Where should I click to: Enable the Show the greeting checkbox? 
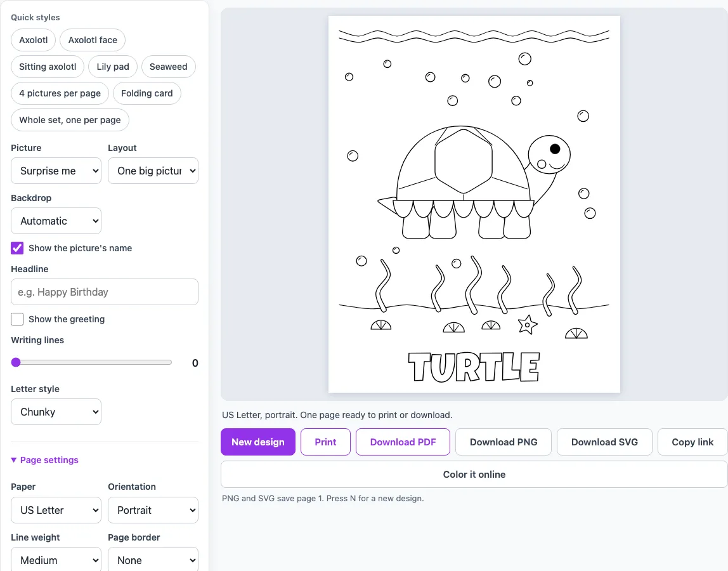pos(17,319)
